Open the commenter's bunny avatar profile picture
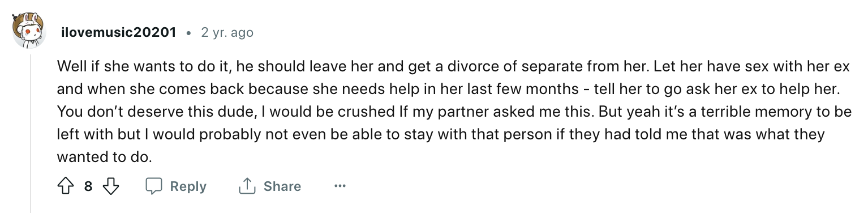This screenshot has width=868, height=213. [31, 33]
